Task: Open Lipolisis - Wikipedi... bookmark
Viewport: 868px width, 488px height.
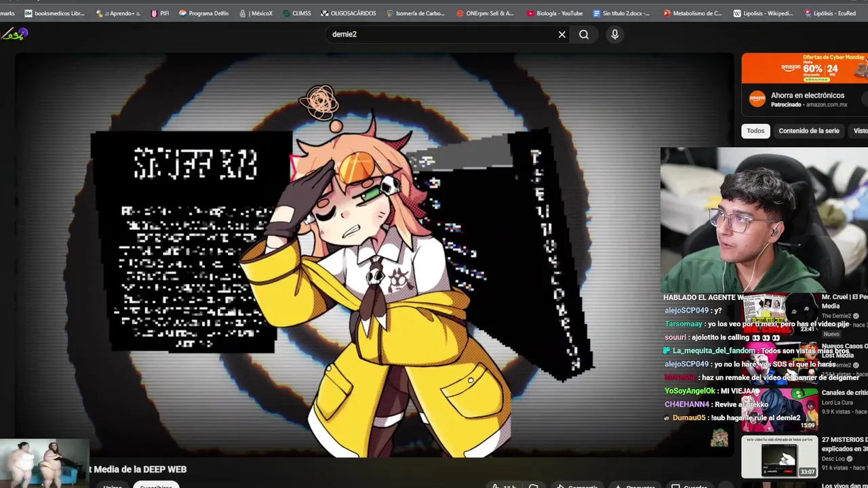Action: click(763, 13)
